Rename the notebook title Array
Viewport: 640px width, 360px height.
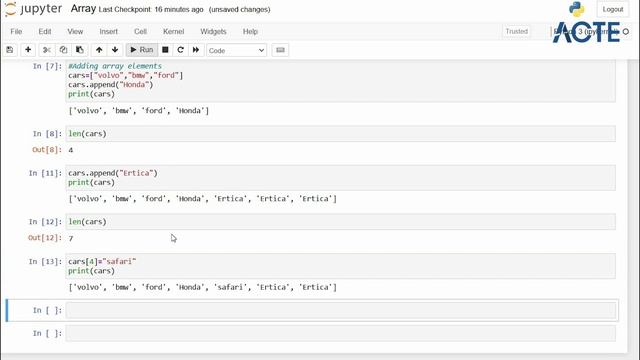click(x=83, y=9)
